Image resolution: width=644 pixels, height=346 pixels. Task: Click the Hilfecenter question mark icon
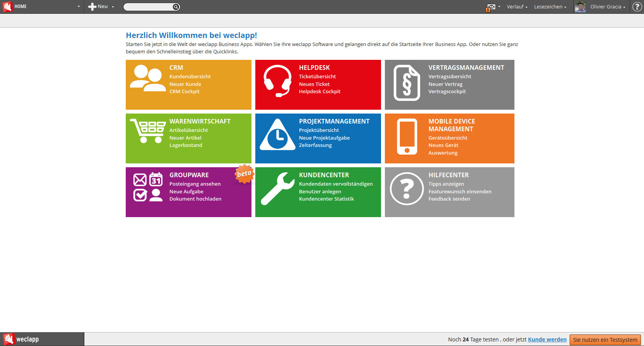coord(407,189)
